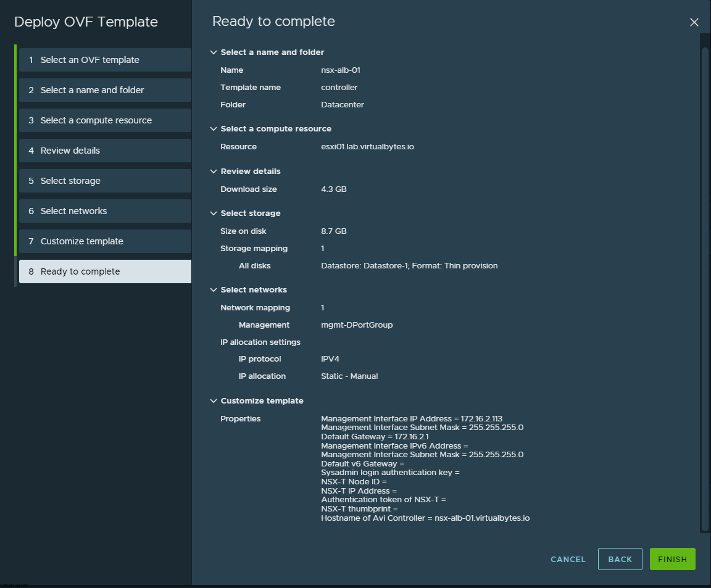711x588 pixels.
Task: Open step 5 Select storage
Action: point(105,181)
